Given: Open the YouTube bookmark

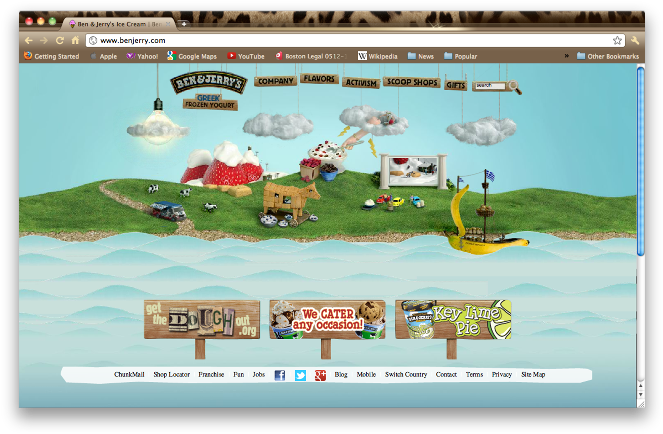Looking at the screenshot, I should 246,56.
